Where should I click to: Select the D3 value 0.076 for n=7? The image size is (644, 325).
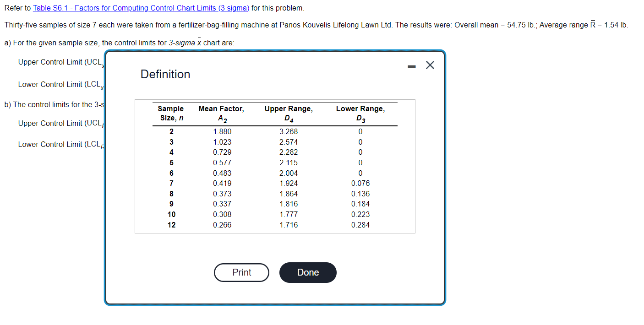tap(360, 183)
